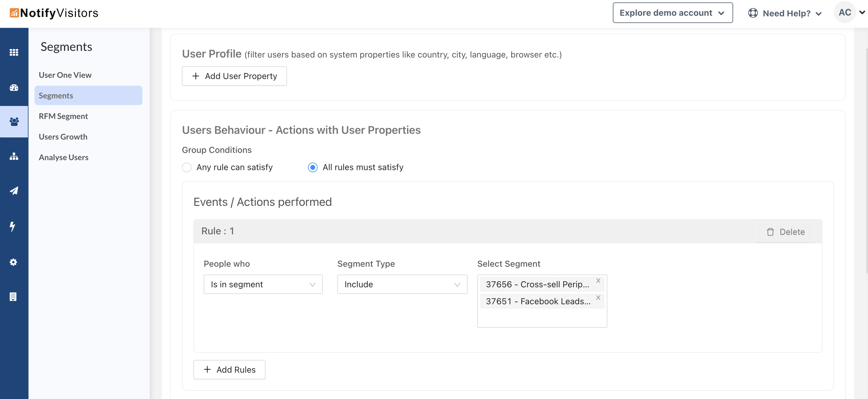The width and height of the screenshot is (868, 399).
Task: Open RFM Segment menu item
Action: (63, 116)
